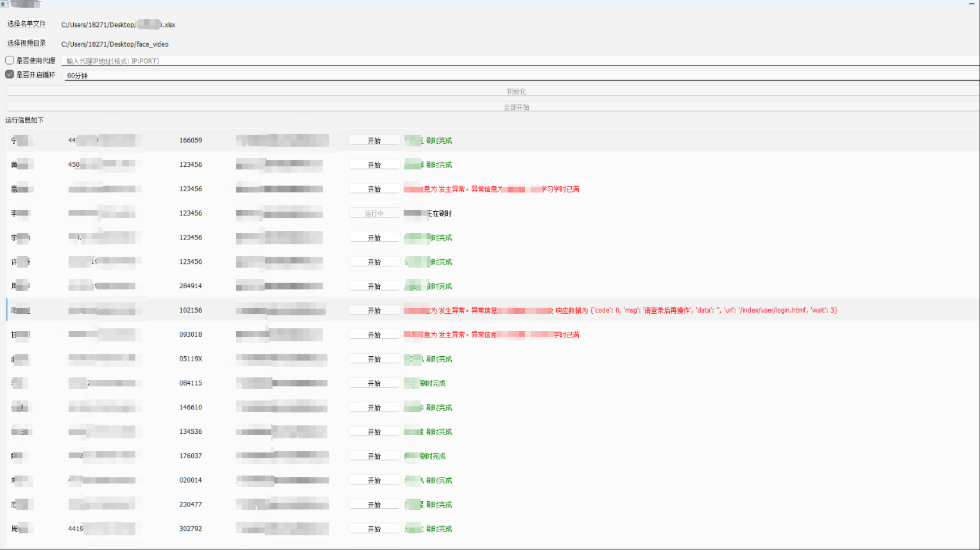Viewport: 980px width, 550px height.
Task: Enable the 是否使用代理 checkbox
Action: [10, 60]
